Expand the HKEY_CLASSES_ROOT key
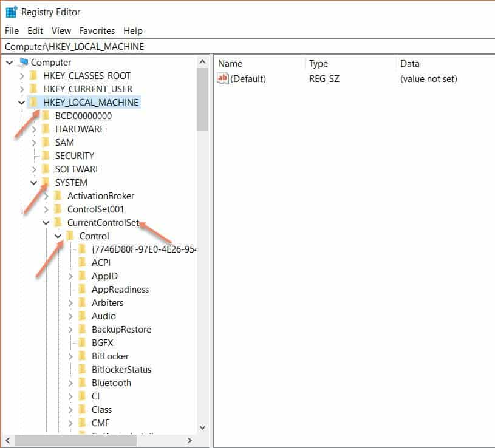495x448 pixels. tap(22, 76)
